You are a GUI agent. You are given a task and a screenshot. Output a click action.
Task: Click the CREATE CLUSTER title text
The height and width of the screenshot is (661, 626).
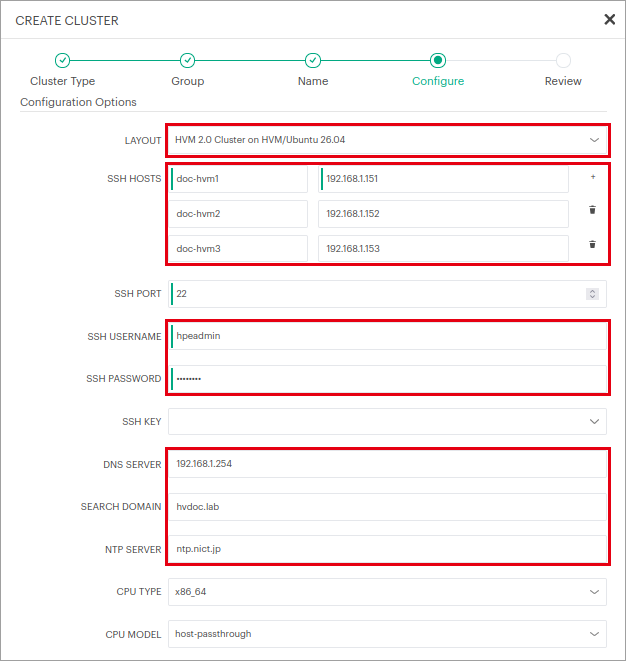click(x=67, y=21)
